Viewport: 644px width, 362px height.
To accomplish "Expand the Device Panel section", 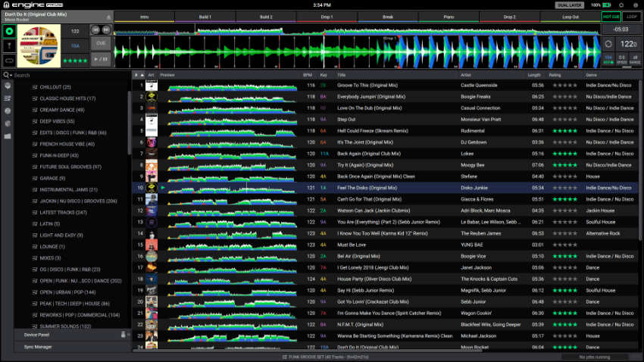I will coord(73,335).
